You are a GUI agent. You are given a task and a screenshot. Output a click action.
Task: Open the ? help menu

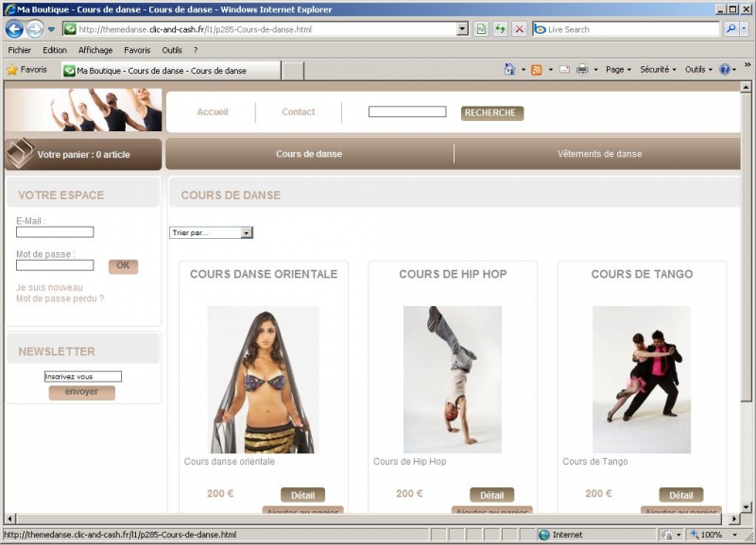[x=196, y=50]
